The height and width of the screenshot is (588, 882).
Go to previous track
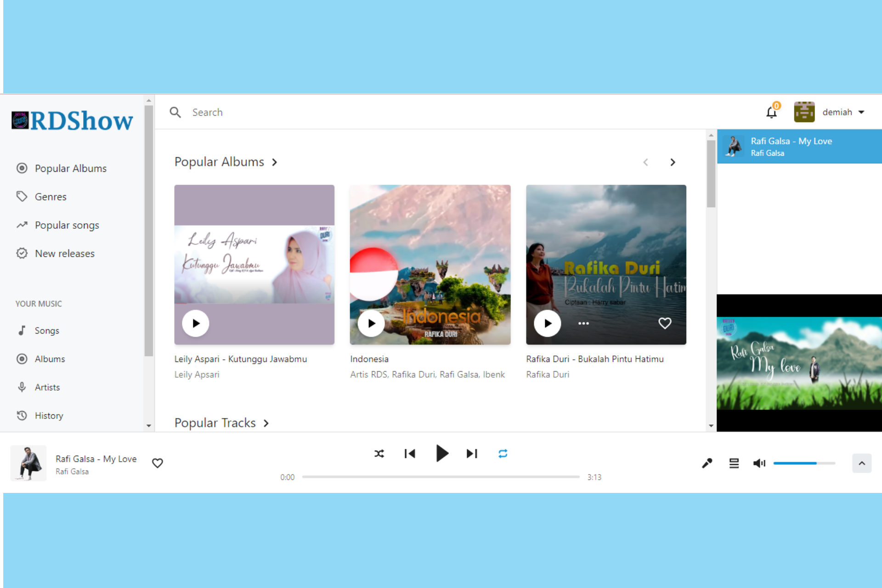click(x=409, y=454)
